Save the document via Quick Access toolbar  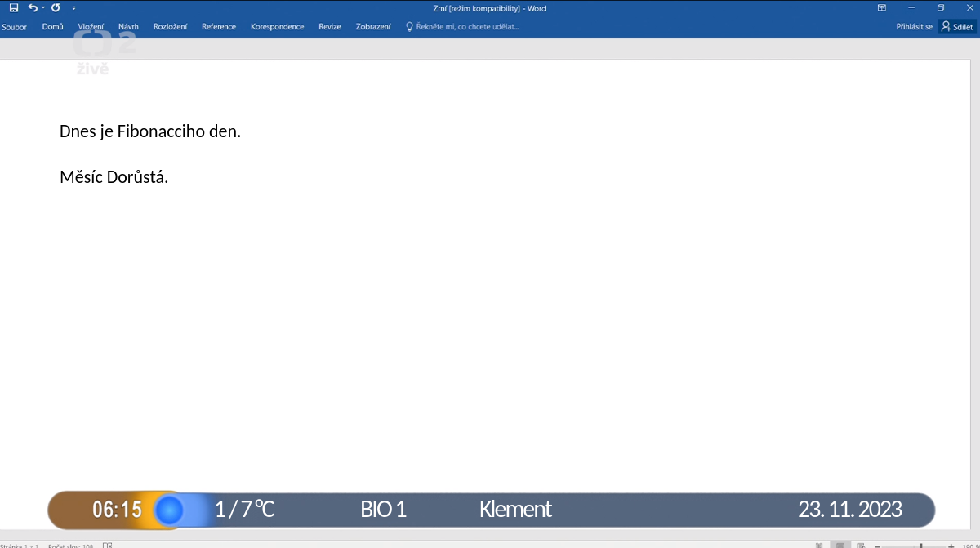pyautogui.click(x=14, y=8)
